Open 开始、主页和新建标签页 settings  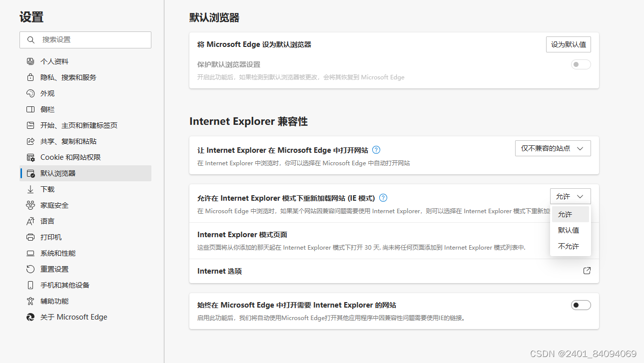point(85,125)
